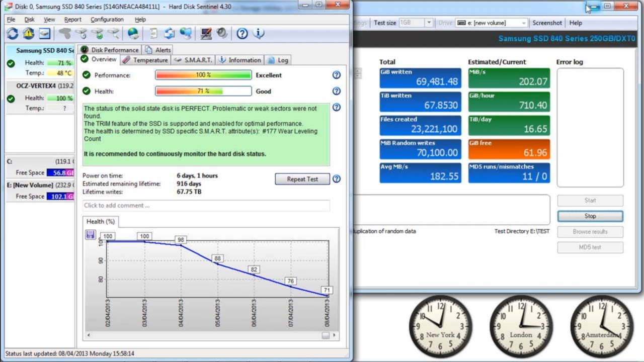Click the disk with magnifier surface test icon
Viewport: 644px width, 362px height.
click(113, 34)
